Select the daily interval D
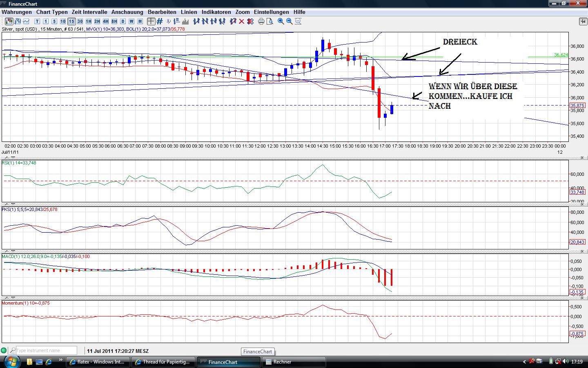The image size is (588, 368). (123, 21)
